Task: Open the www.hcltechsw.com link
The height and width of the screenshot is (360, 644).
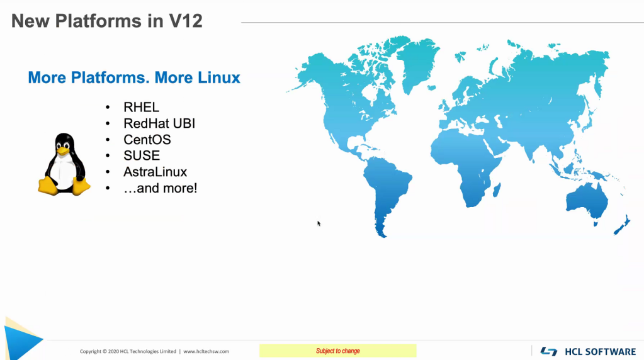Action: (206, 351)
